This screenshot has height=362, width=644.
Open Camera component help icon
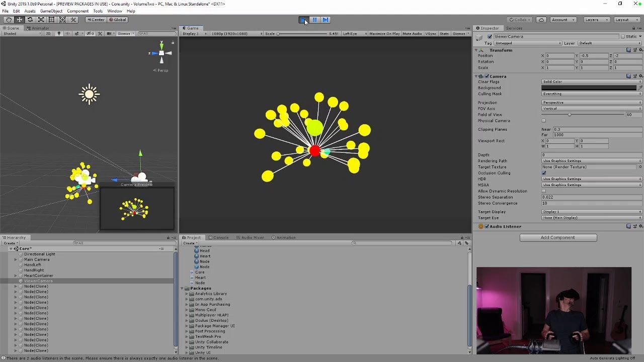[629, 76]
